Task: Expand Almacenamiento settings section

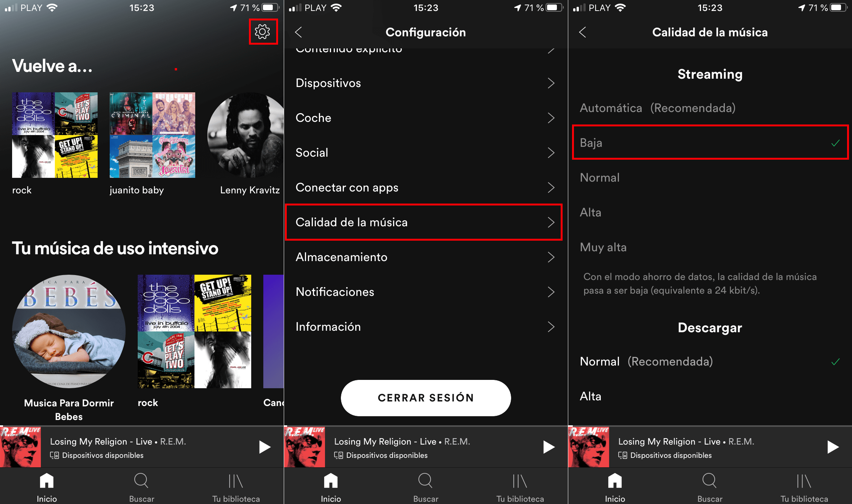Action: (426, 257)
